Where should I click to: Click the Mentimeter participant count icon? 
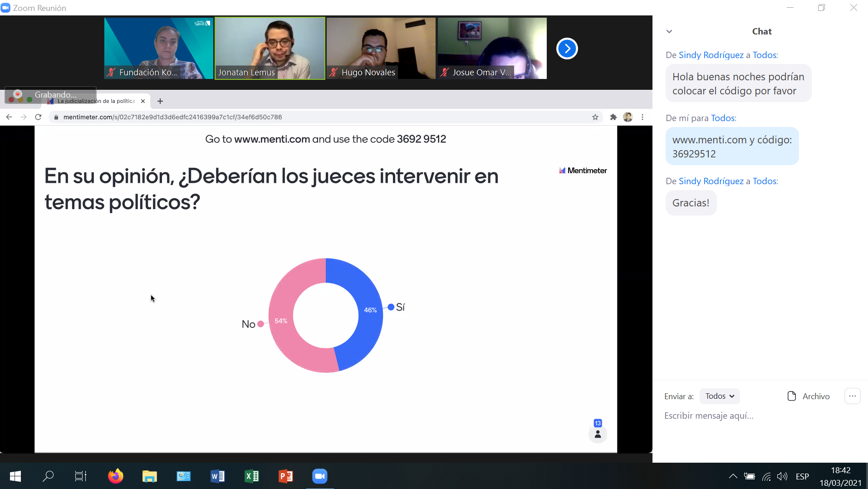[598, 434]
